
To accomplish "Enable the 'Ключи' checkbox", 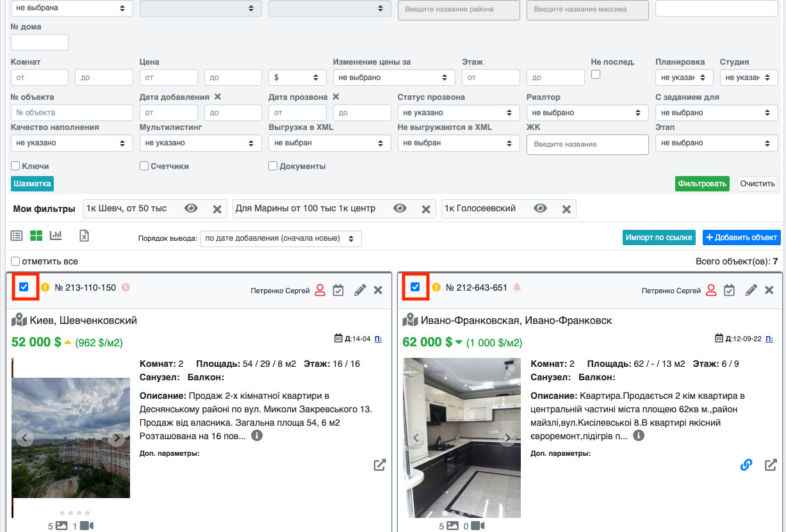I will click(x=15, y=166).
